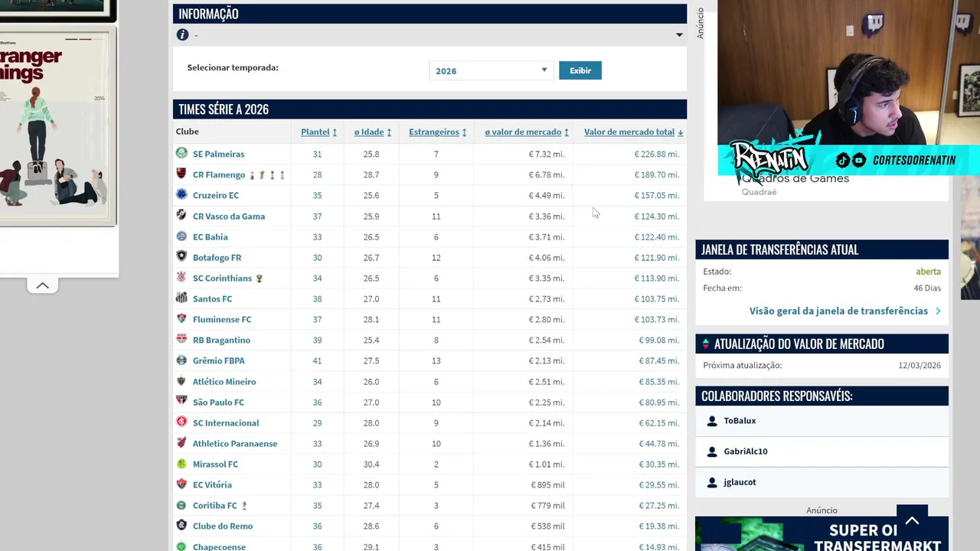Click the Mirassol FC crest icon
Image resolution: width=980 pixels, height=551 pixels.
(181, 463)
